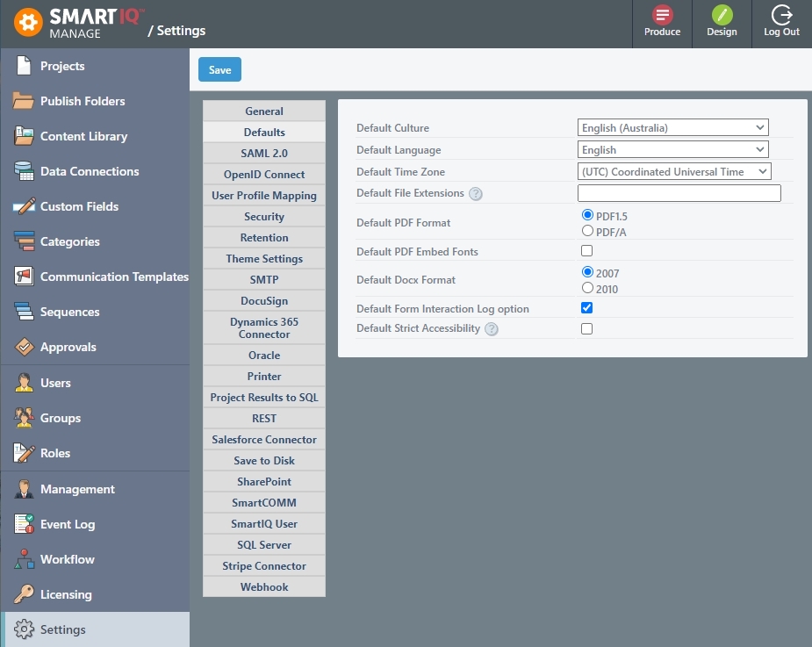Enable Default PDF Embed Fonts checkbox

(x=586, y=251)
